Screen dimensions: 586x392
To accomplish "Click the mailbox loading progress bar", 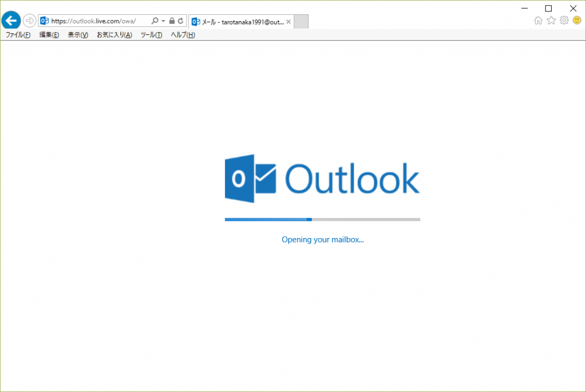I will tap(323, 220).
